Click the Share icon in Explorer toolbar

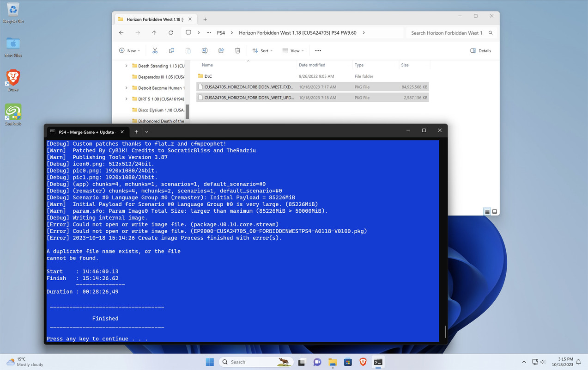221,50
